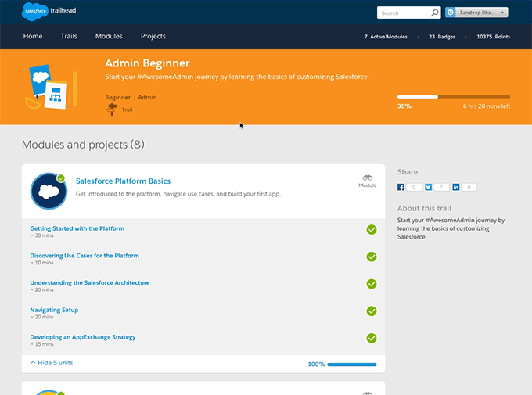Click the Facebook share count box

click(414, 187)
